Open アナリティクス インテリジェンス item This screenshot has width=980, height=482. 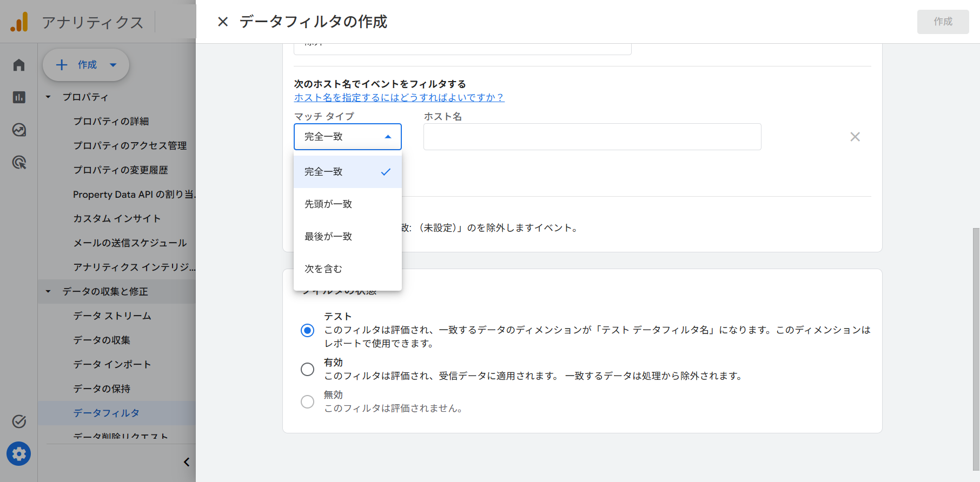134,267
